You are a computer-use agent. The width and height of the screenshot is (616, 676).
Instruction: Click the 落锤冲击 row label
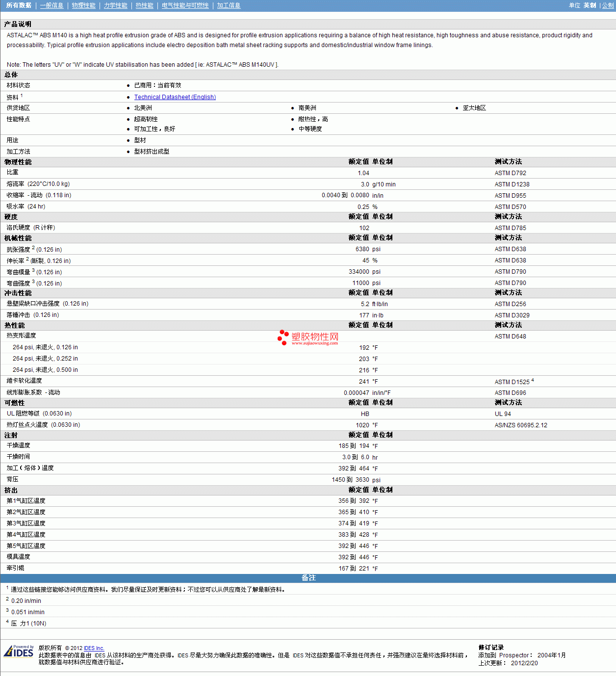point(33,315)
